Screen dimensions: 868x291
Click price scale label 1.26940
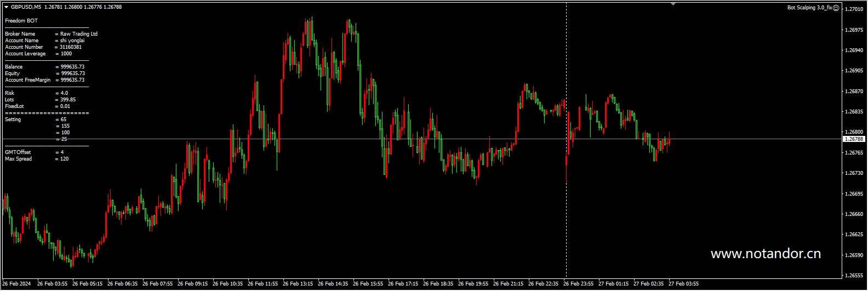[854, 50]
